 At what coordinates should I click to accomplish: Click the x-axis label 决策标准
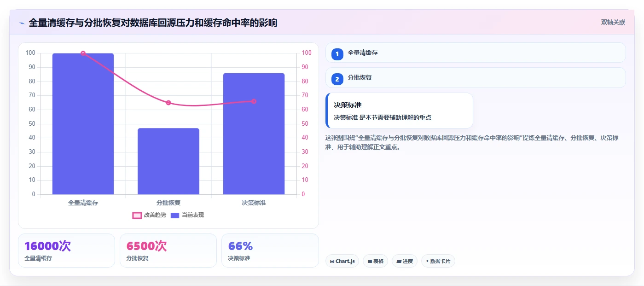point(254,203)
